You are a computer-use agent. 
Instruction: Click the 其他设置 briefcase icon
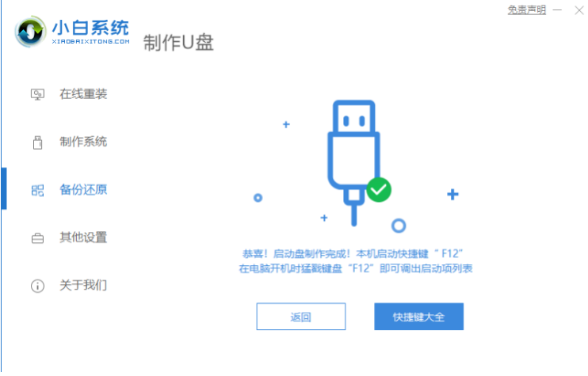click(x=37, y=237)
